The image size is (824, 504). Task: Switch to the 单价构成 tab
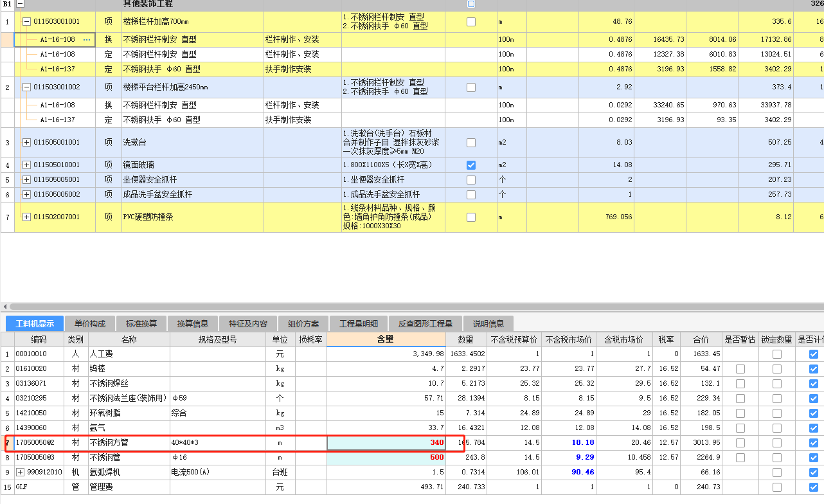point(90,323)
